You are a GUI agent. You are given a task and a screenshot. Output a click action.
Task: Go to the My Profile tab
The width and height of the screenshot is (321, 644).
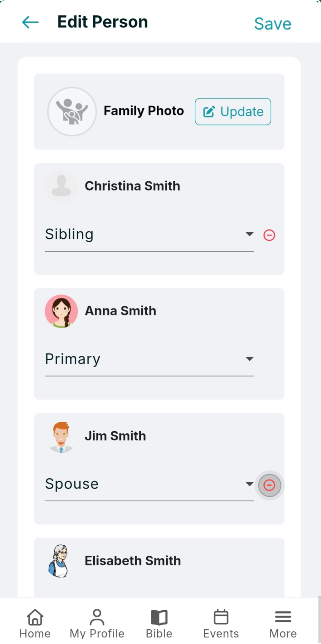pos(97,624)
